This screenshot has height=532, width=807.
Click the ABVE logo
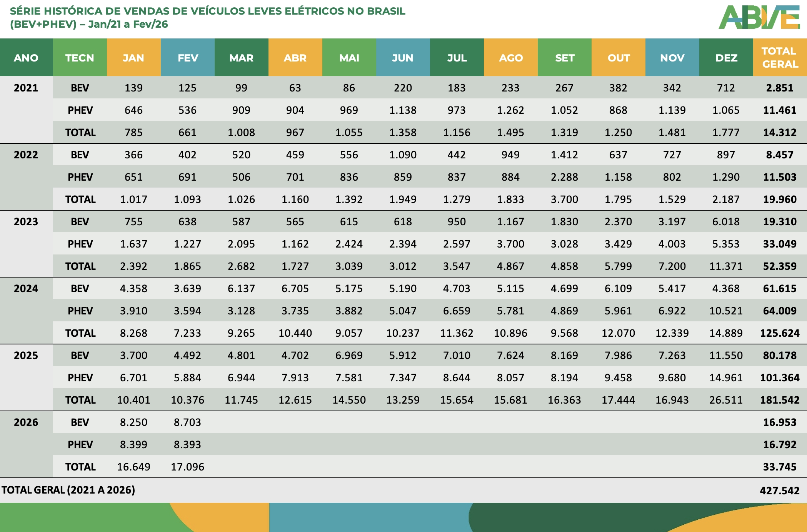point(759,18)
